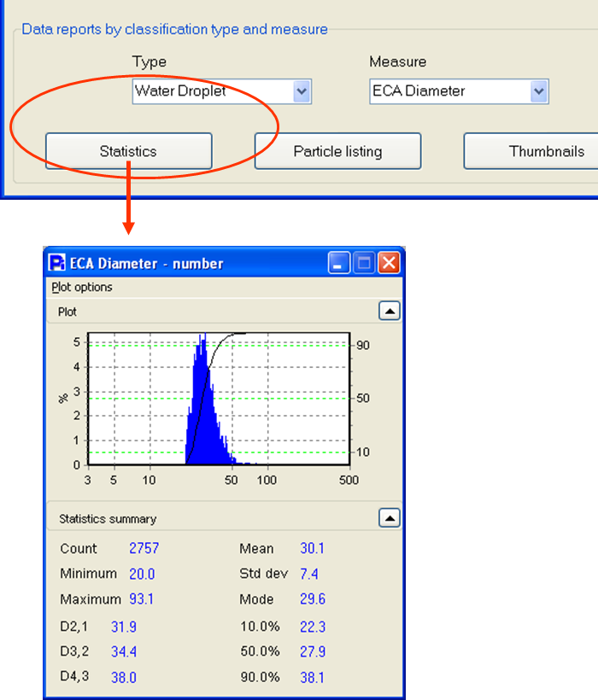This screenshot has height=700, width=598.
Task: Click the Count value 2757
Action: [x=144, y=548]
